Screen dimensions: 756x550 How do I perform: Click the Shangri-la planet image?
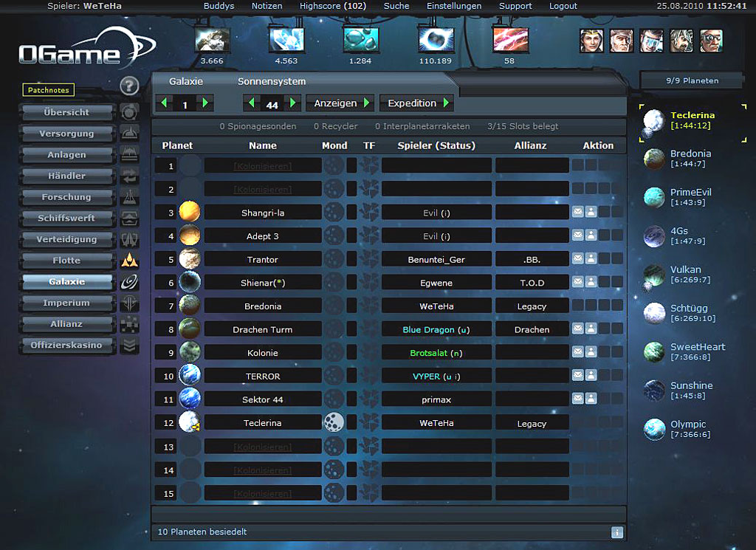pyautogui.click(x=190, y=212)
